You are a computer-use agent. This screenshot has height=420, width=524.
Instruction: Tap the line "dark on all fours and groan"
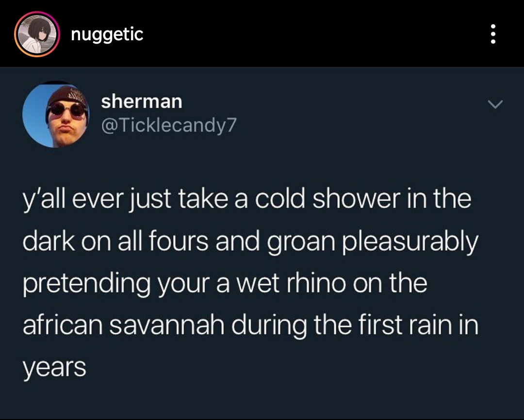click(x=251, y=242)
